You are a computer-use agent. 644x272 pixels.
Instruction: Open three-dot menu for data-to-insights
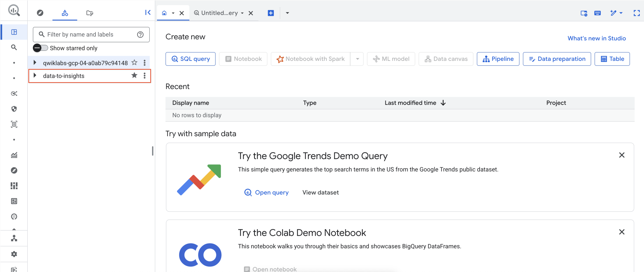tap(145, 76)
